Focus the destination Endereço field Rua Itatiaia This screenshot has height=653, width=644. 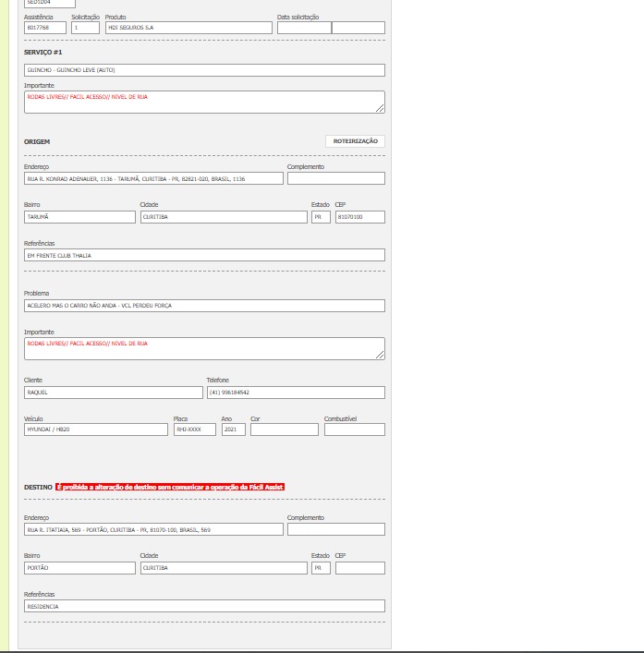153,530
